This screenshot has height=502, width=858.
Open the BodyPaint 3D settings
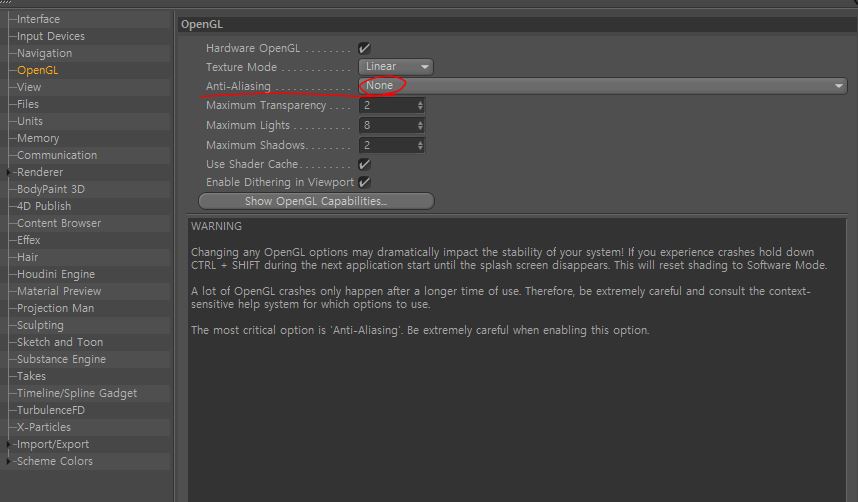(50, 189)
